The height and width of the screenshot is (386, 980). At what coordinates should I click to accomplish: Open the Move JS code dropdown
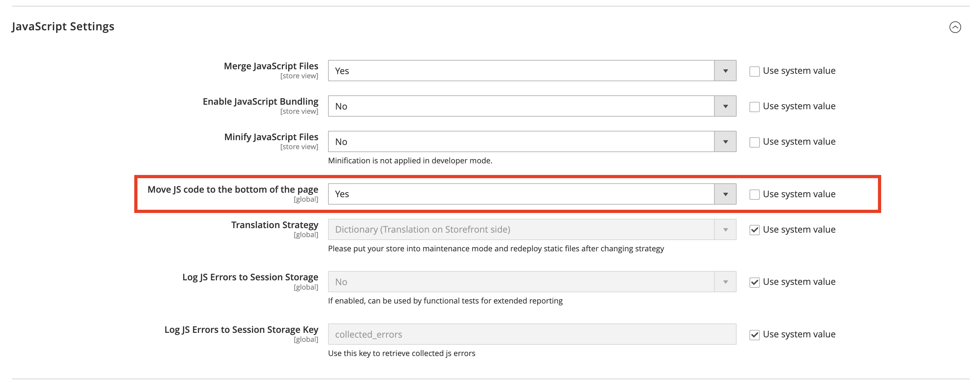[725, 194]
